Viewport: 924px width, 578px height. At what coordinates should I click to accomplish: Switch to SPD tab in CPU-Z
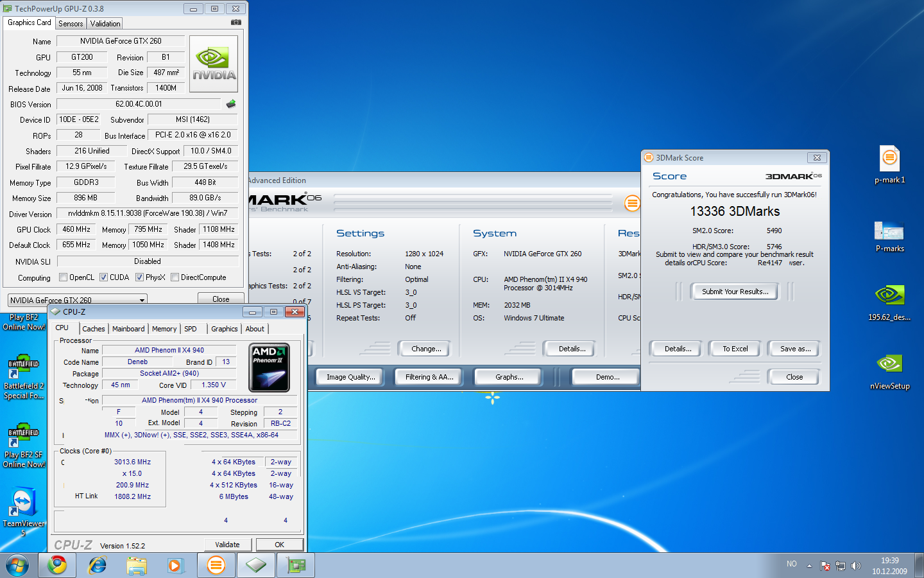[191, 329]
